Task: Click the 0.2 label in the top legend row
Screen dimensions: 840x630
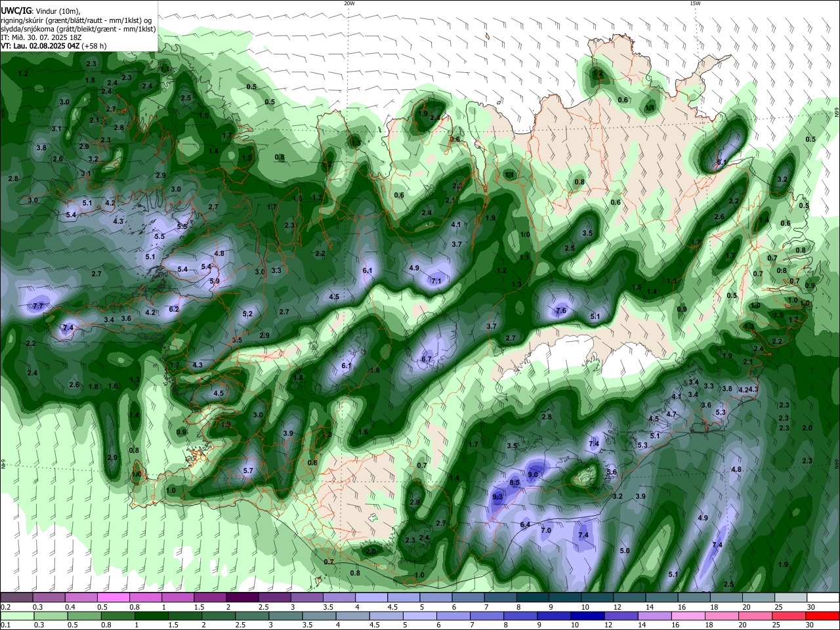Action: (5, 607)
